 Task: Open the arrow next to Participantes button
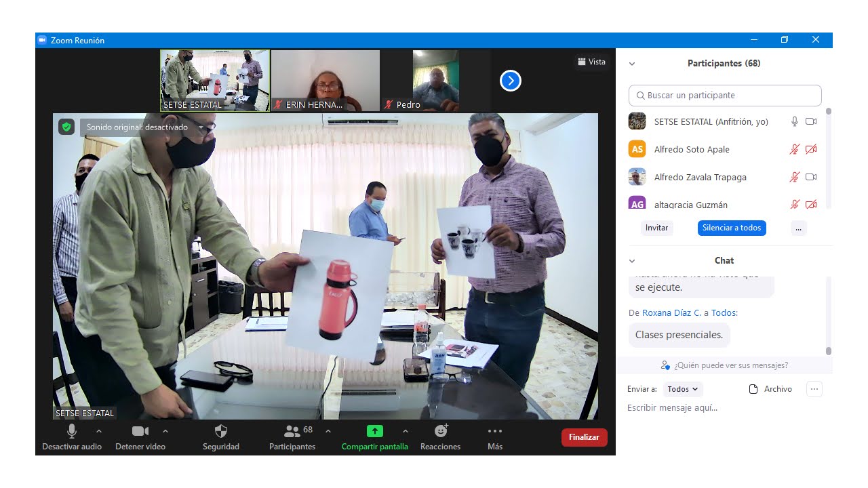(x=328, y=431)
